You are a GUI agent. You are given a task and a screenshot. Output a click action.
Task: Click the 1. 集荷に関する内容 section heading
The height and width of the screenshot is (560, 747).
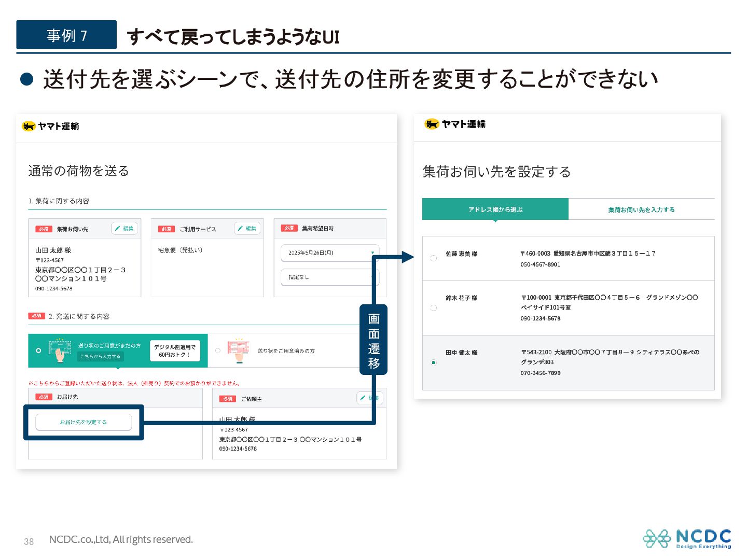click(x=59, y=201)
